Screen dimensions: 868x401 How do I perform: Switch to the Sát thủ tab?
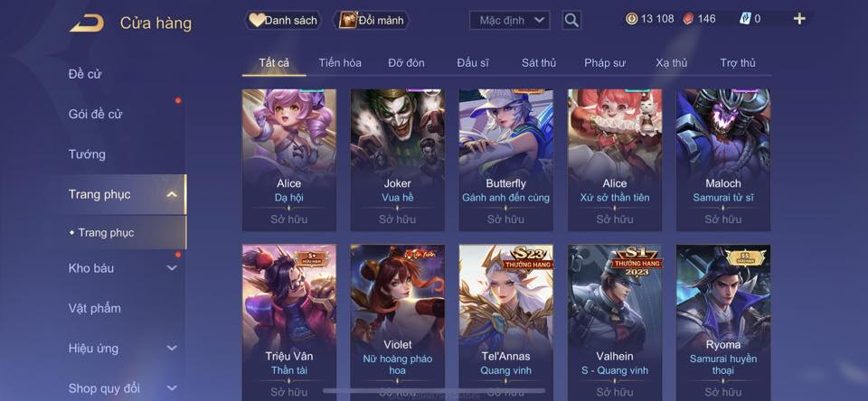coord(539,63)
